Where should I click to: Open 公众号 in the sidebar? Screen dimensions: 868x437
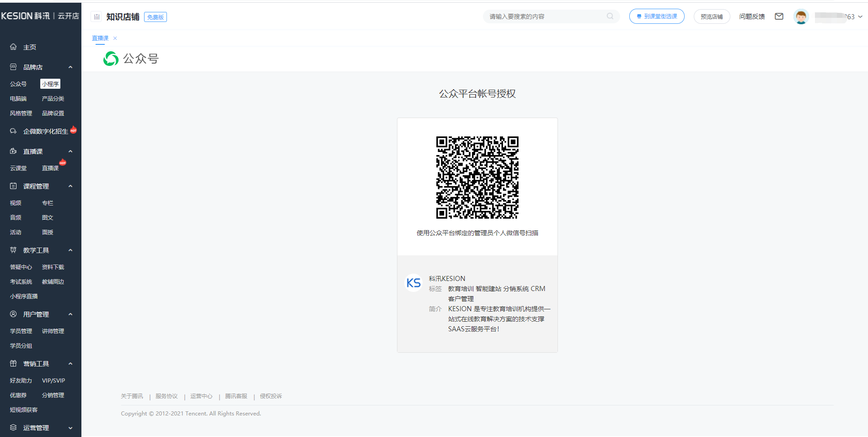tap(18, 84)
